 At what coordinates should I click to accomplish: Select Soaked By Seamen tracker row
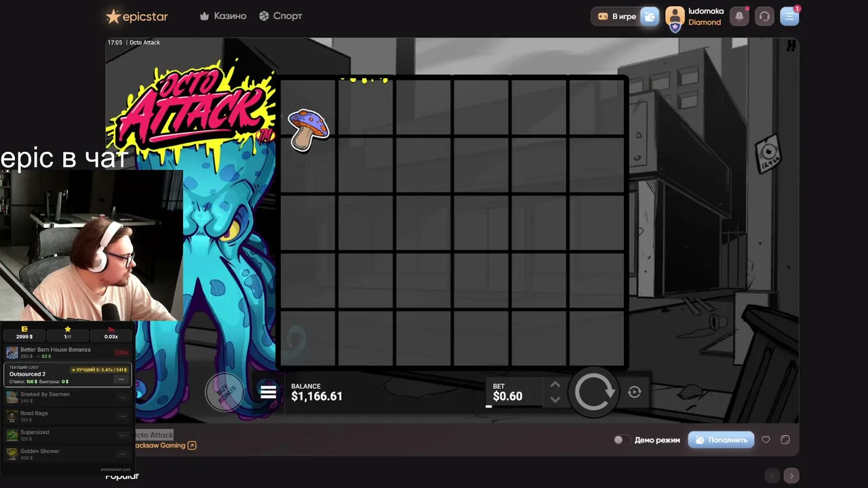click(x=67, y=397)
